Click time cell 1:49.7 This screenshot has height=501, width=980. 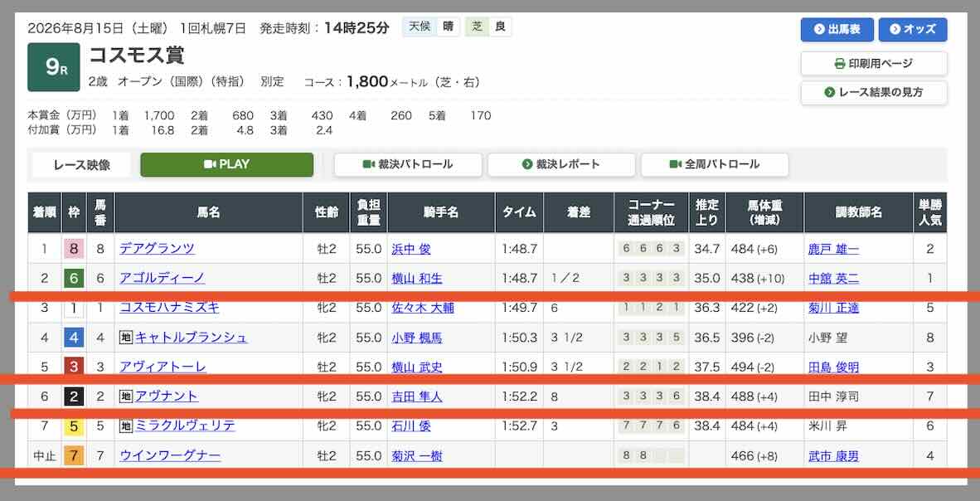(x=519, y=308)
